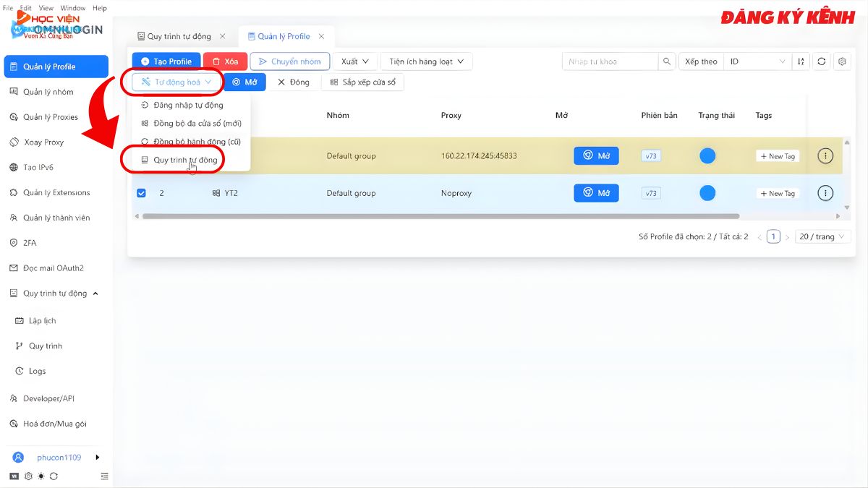Click the blue status indicator of profile YT2
Viewport: 868px width, 488px height.
click(x=707, y=193)
